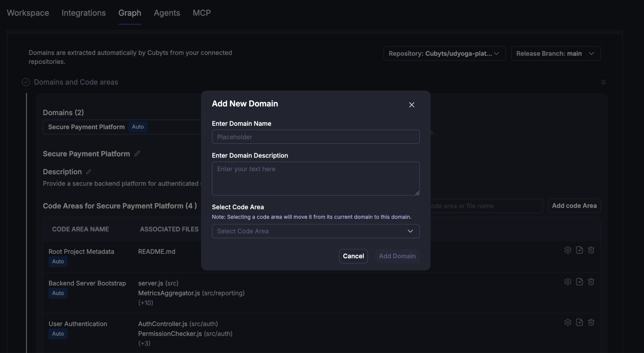Select the Graph tab
Screen dimensions: 644x353
tap(130, 13)
